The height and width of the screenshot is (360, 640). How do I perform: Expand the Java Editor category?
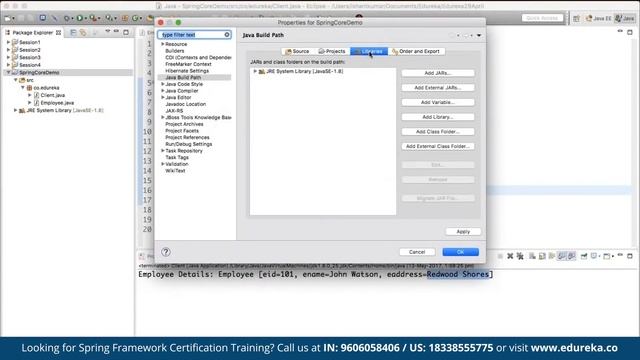click(162, 97)
